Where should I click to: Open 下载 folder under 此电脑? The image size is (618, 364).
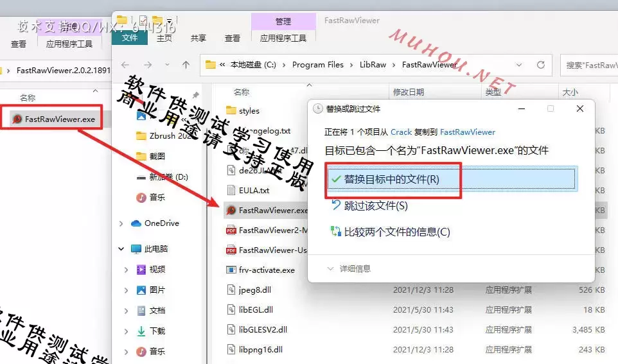pyautogui.click(x=151, y=331)
